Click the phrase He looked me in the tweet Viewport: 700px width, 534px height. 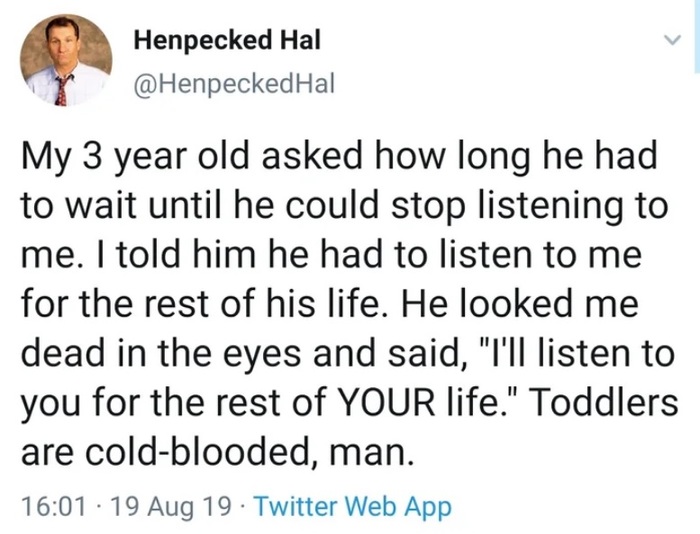pos(520,303)
